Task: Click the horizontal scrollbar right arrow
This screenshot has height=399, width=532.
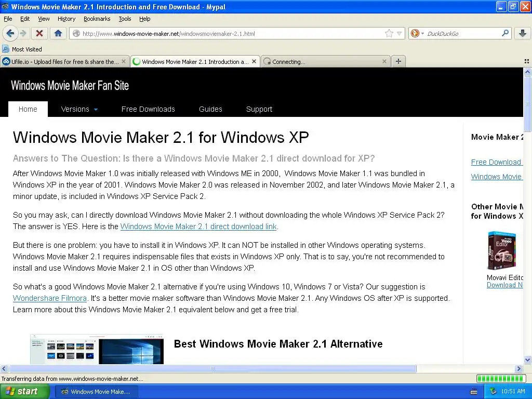Action: click(519, 368)
